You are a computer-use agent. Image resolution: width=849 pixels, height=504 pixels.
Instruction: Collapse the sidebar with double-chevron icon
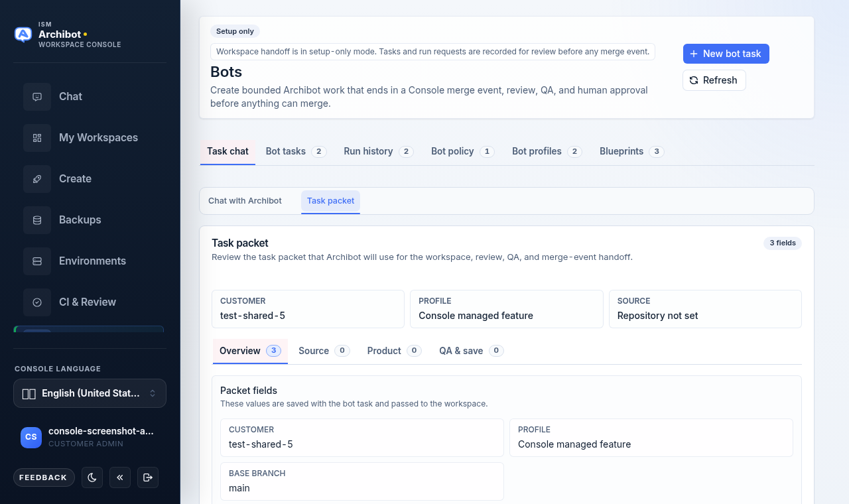pyautogui.click(x=120, y=477)
